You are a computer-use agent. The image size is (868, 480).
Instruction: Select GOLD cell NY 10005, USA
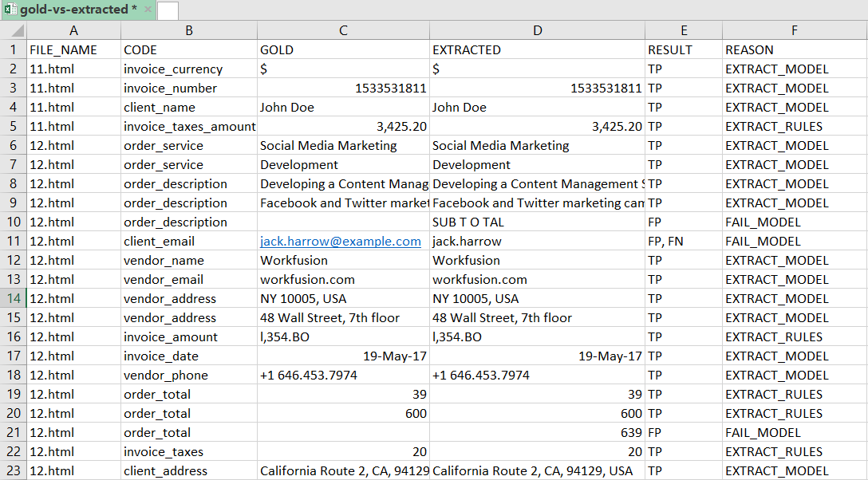coord(343,299)
